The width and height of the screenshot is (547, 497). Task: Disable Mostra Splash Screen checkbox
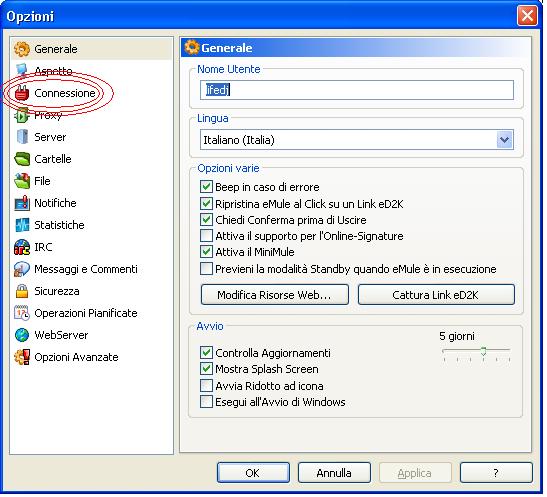[x=206, y=369]
